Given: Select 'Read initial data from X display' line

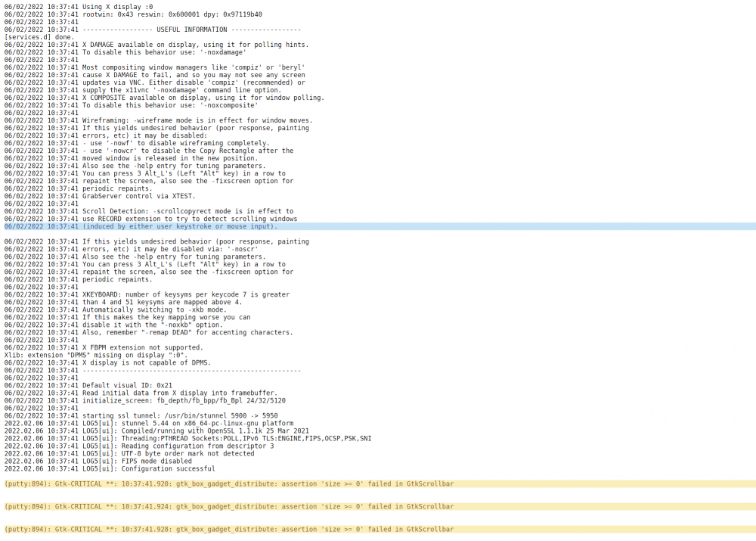Looking at the screenshot, I should (x=141, y=393).
